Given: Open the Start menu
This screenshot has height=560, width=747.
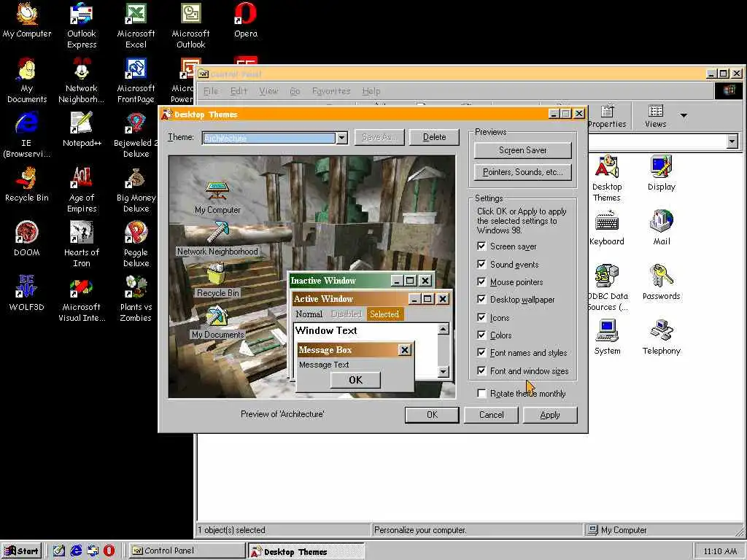Looking at the screenshot, I should coord(22,551).
